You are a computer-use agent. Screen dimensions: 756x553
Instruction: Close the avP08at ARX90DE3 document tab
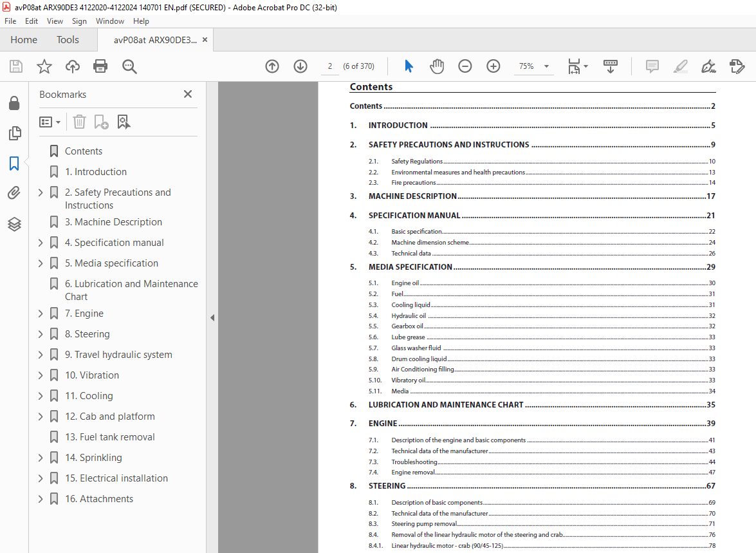pos(205,40)
